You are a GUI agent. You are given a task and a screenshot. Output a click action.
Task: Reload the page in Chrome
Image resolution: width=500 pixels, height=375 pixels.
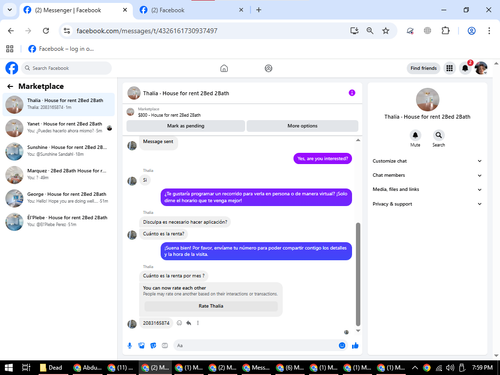click(46, 31)
